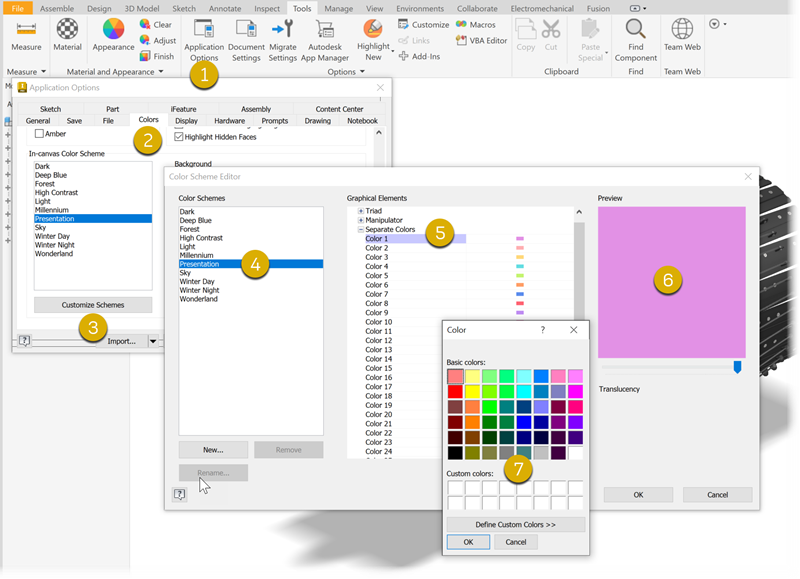Select the selected salmon basic color swatch
The image size is (800, 579).
455,376
